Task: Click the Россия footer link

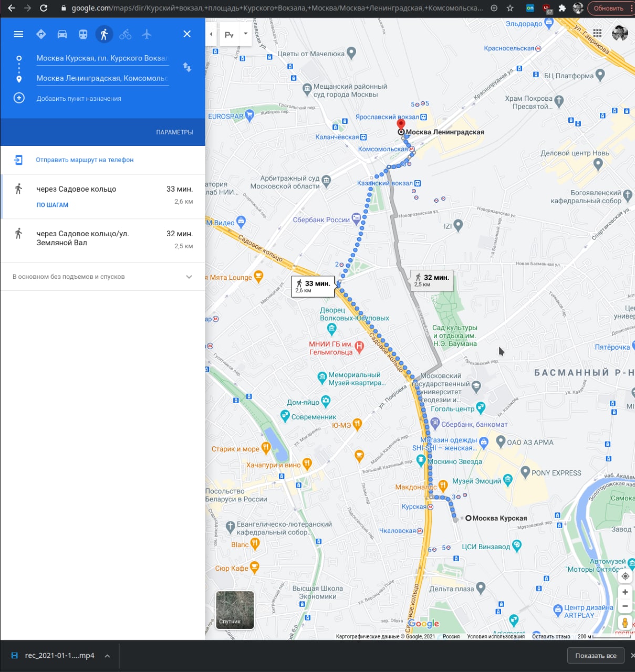Action: click(451, 636)
